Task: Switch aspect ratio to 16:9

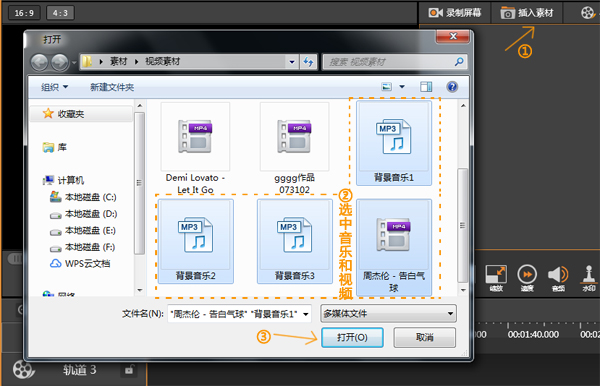Action: point(24,13)
